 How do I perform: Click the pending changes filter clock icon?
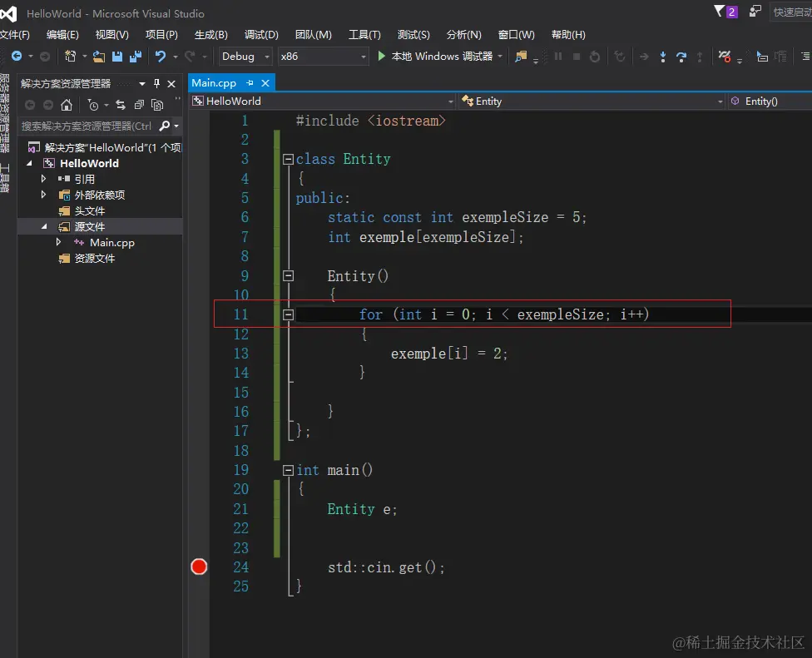tap(93, 105)
